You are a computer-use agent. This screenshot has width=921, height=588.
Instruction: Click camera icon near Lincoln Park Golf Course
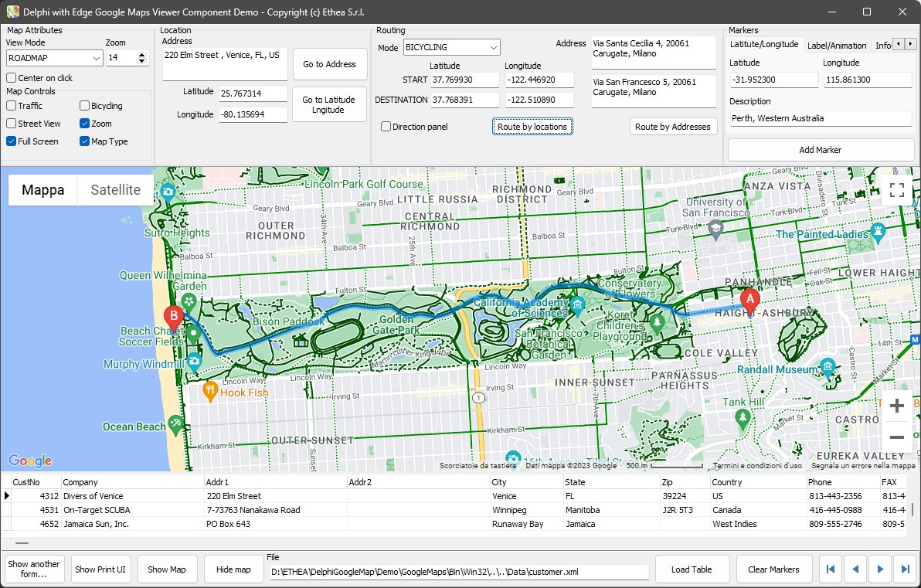click(x=168, y=192)
